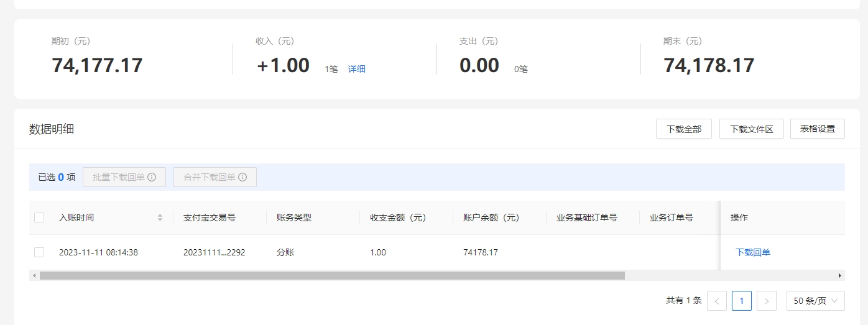Click closing balance value 74,178.17
Image resolution: width=868 pixels, height=325 pixels.
709,65
